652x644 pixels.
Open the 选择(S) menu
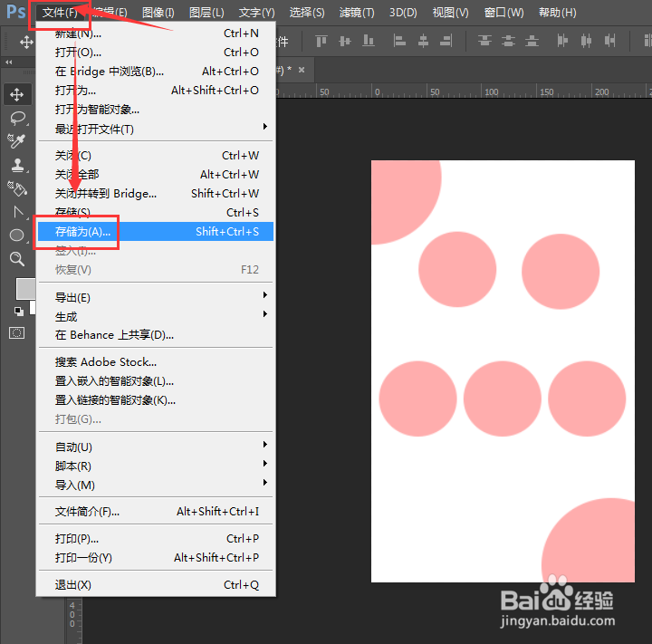pyautogui.click(x=307, y=13)
